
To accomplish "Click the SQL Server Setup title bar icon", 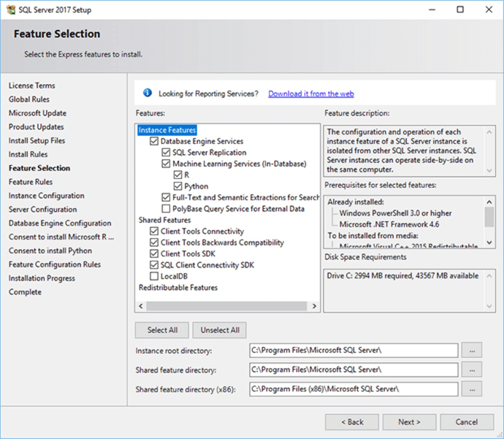I will coord(12,10).
